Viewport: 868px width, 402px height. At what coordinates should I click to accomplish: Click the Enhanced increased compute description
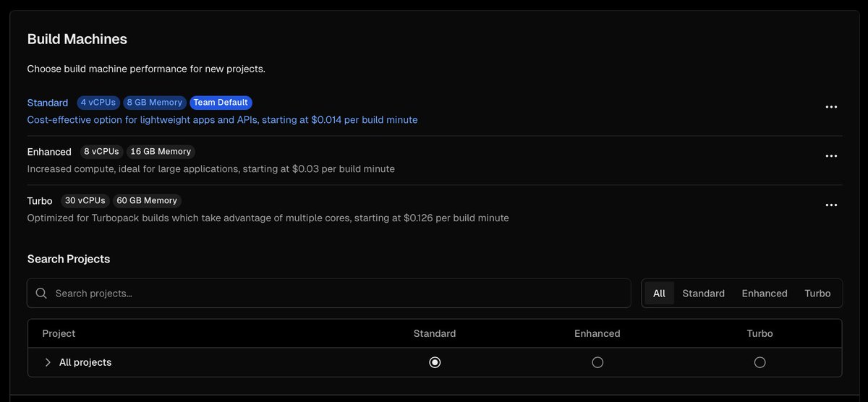[211, 169]
